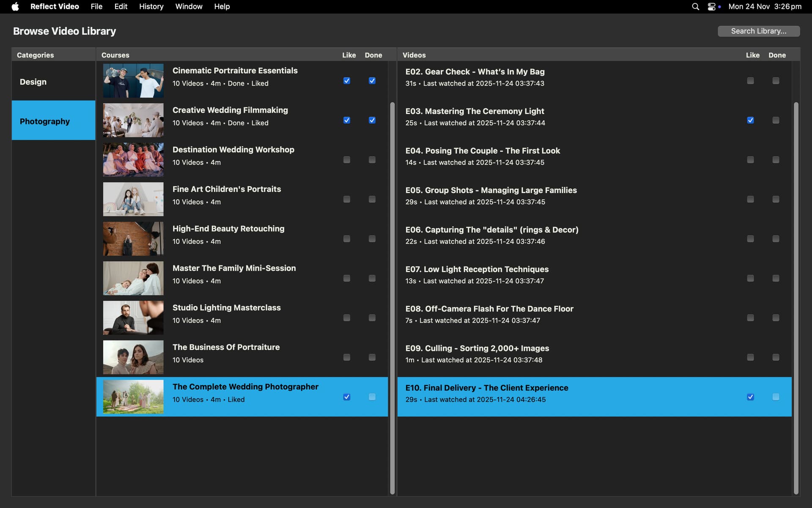This screenshot has width=812, height=508.
Task: Click the Search Library field
Action: tap(758, 31)
